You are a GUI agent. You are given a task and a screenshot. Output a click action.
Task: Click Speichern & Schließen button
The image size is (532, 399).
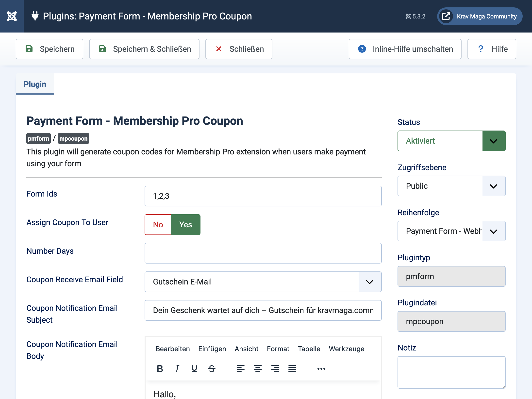[x=144, y=49]
